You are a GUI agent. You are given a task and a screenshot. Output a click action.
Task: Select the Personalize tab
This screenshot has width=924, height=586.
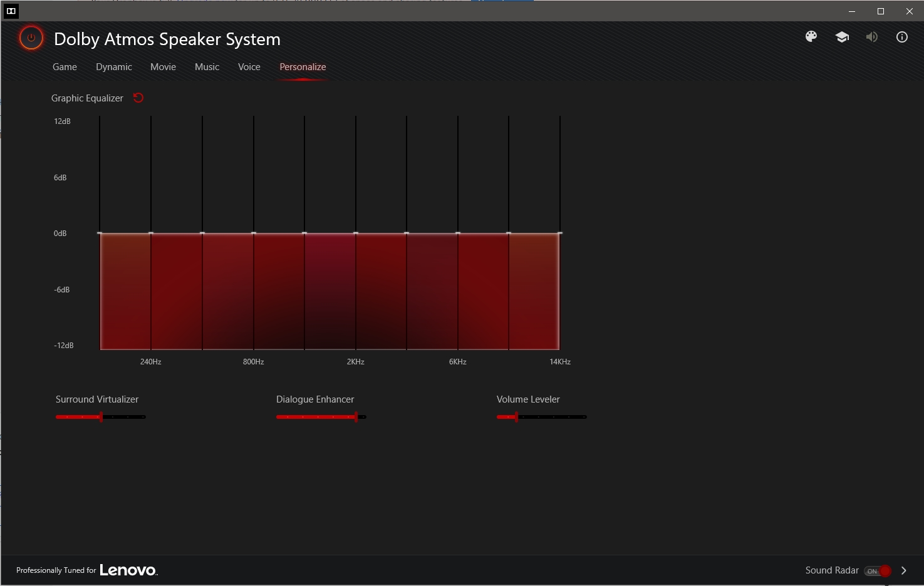pyautogui.click(x=303, y=67)
